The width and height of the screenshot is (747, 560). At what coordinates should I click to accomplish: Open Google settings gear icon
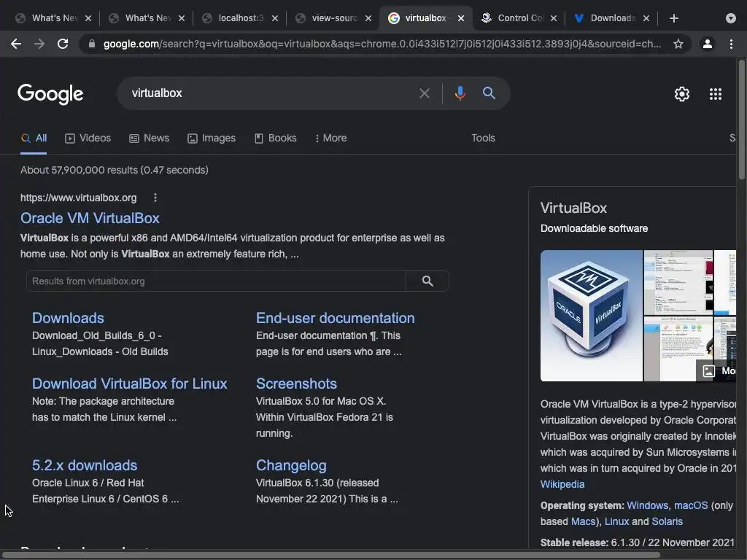[x=682, y=94]
